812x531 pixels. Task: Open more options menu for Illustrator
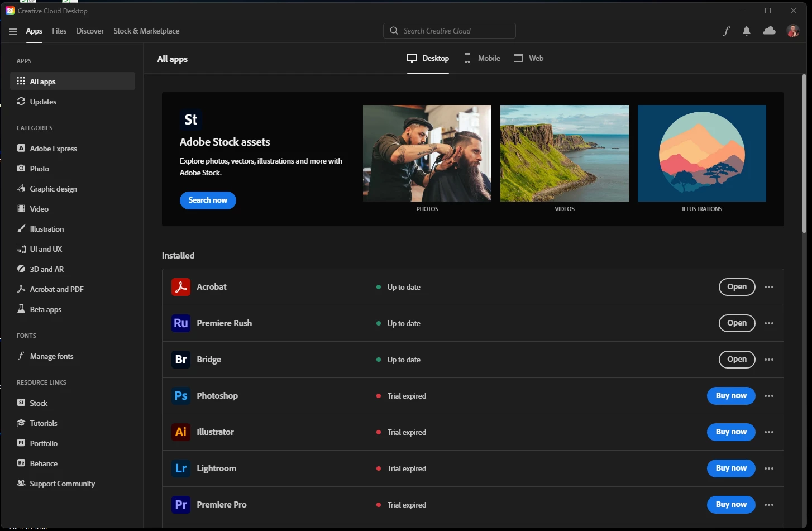(x=769, y=432)
